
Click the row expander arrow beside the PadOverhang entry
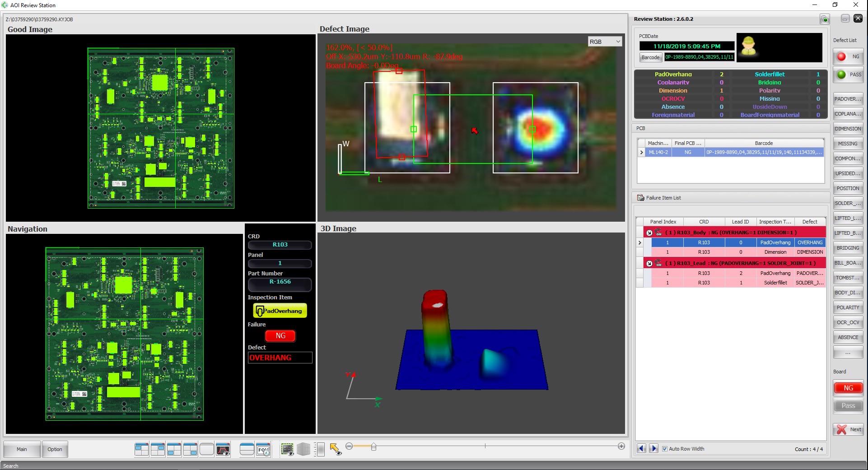640,242
